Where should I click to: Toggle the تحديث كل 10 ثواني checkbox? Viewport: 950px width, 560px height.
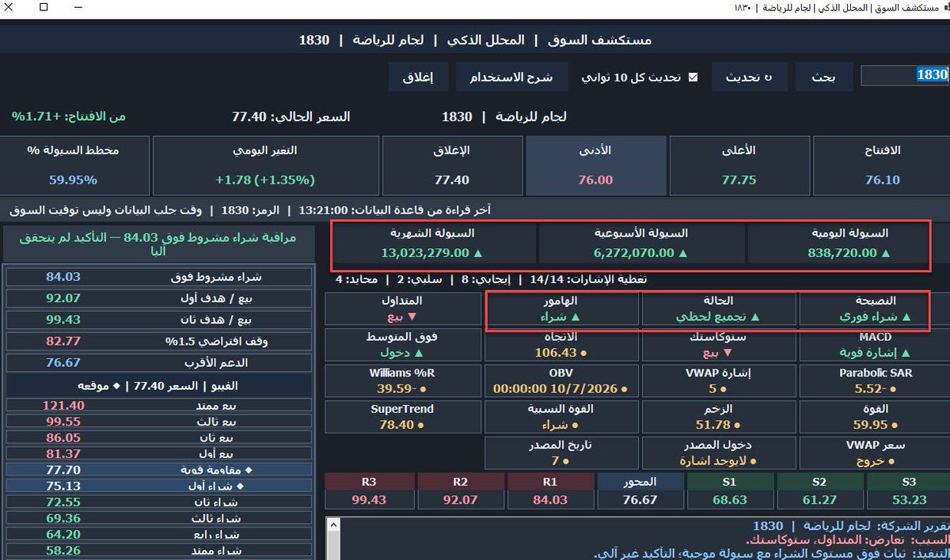pos(693,78)
